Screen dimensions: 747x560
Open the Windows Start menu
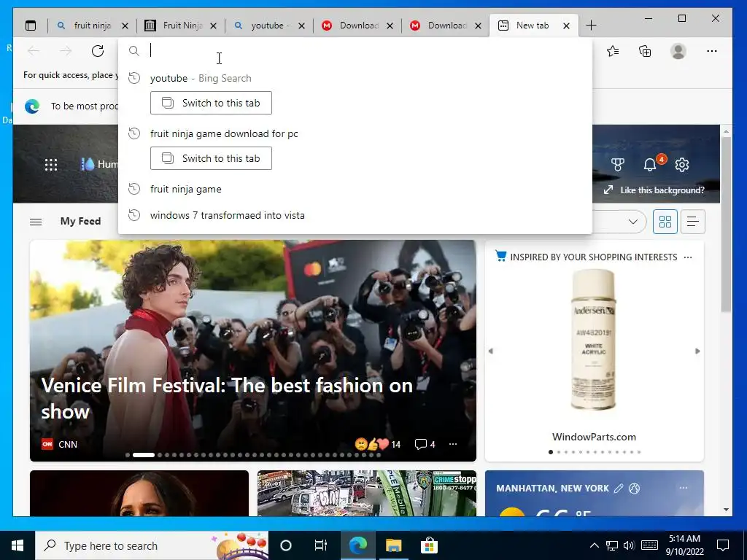[18, 545]
